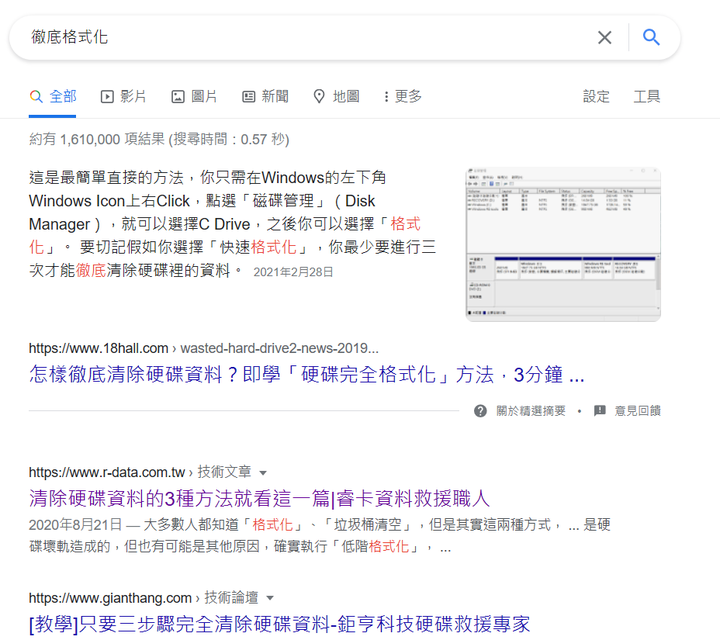Click the question mark icon for 關於精選摘要

[480, 411]
